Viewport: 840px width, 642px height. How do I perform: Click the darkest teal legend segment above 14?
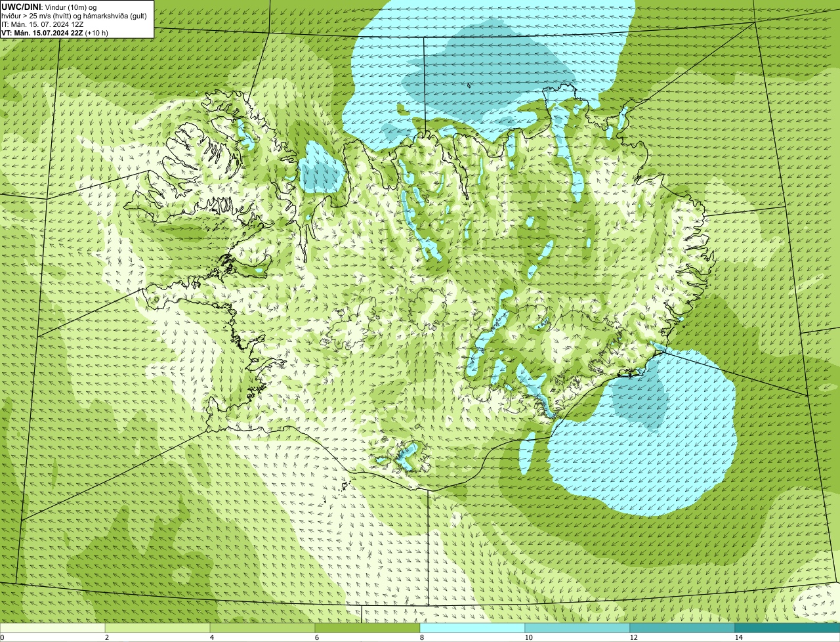pyautogui.click(x=787, y=628)
